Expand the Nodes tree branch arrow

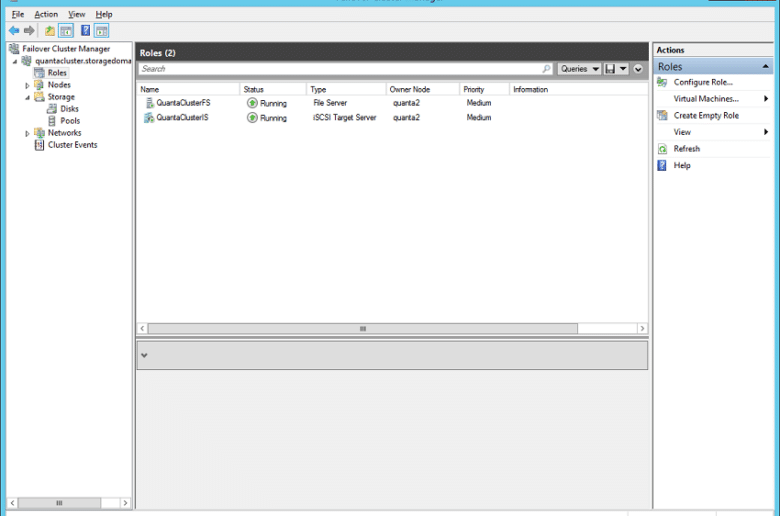click(x=27, y=86)
